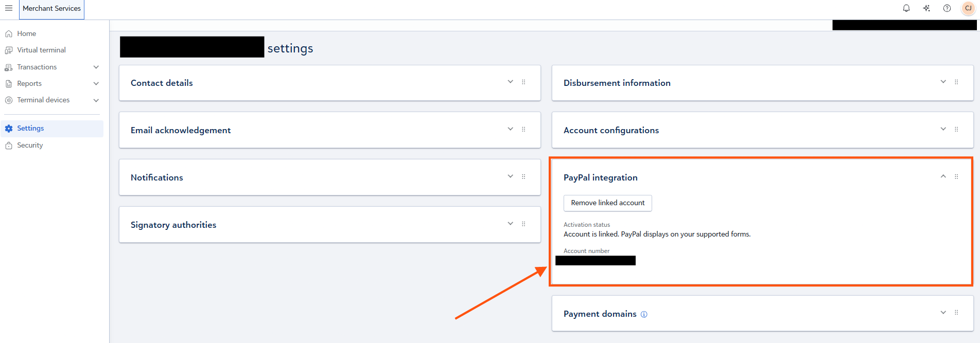Collapse the PayPal integration panel
The image size is (980, 343).
click(x=943, y=176)
